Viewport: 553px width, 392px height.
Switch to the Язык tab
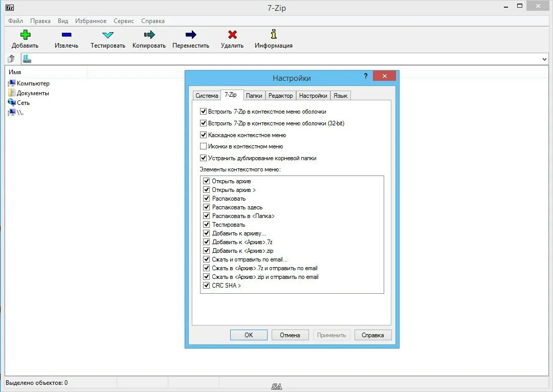coord(340,96)
